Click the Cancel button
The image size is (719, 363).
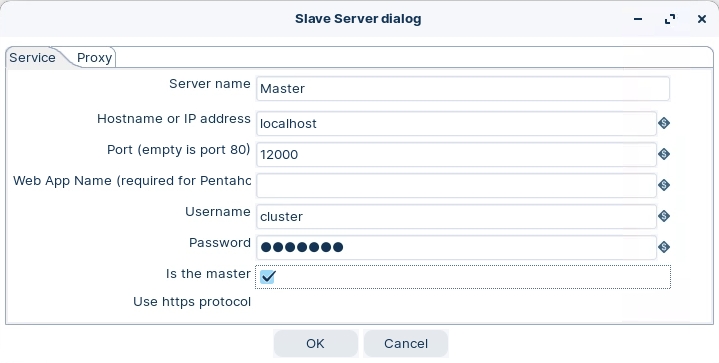click(406, 343)
